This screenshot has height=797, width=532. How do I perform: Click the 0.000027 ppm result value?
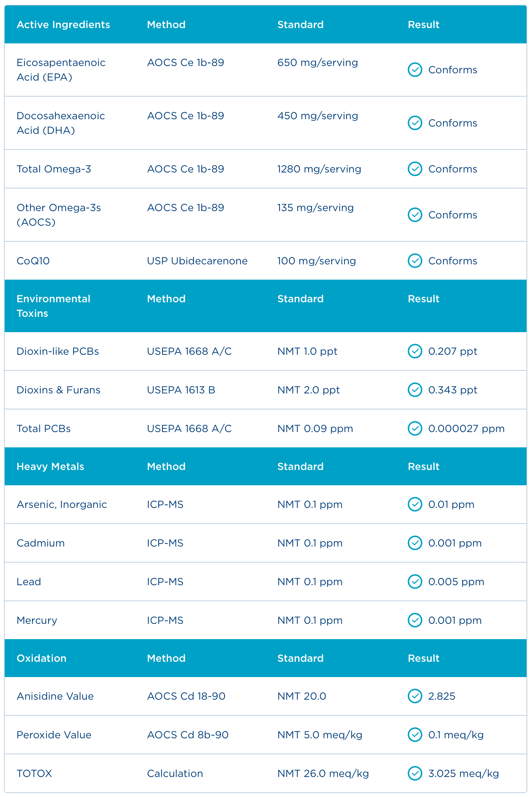[466, 428]
